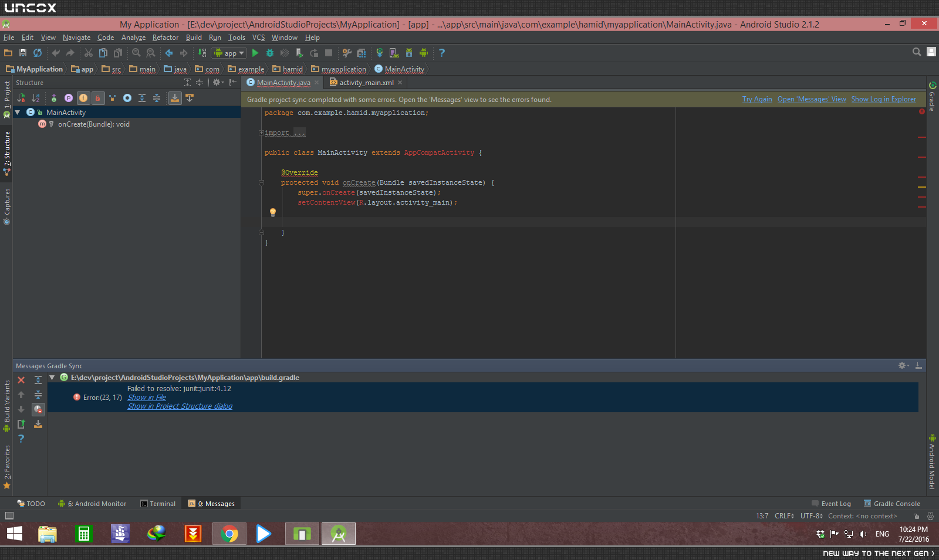
Task: Click Open 'Messages' View link
Action: 812,100
